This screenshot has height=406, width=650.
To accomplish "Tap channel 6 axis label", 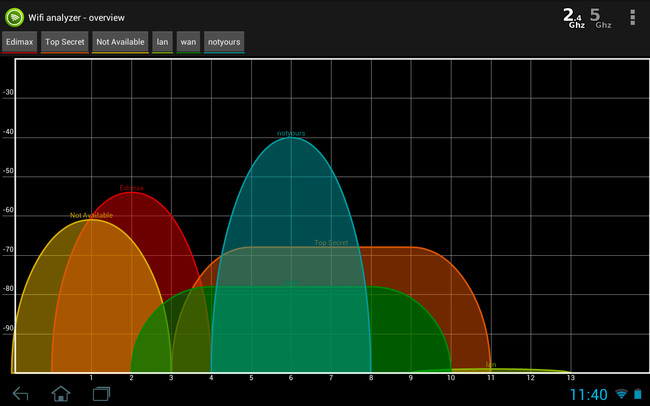I will click(x=291, y=378).
